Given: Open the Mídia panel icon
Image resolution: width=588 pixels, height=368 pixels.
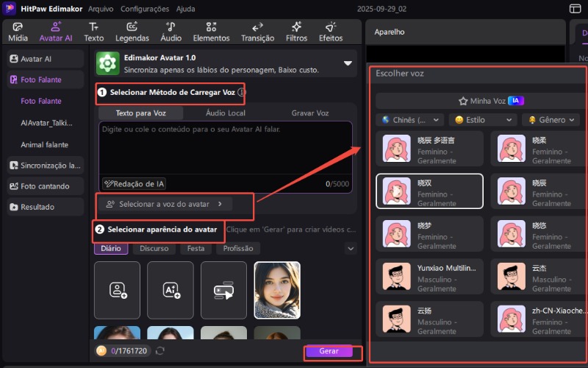Looking at the screenshot, I should (x=18, y=27).
